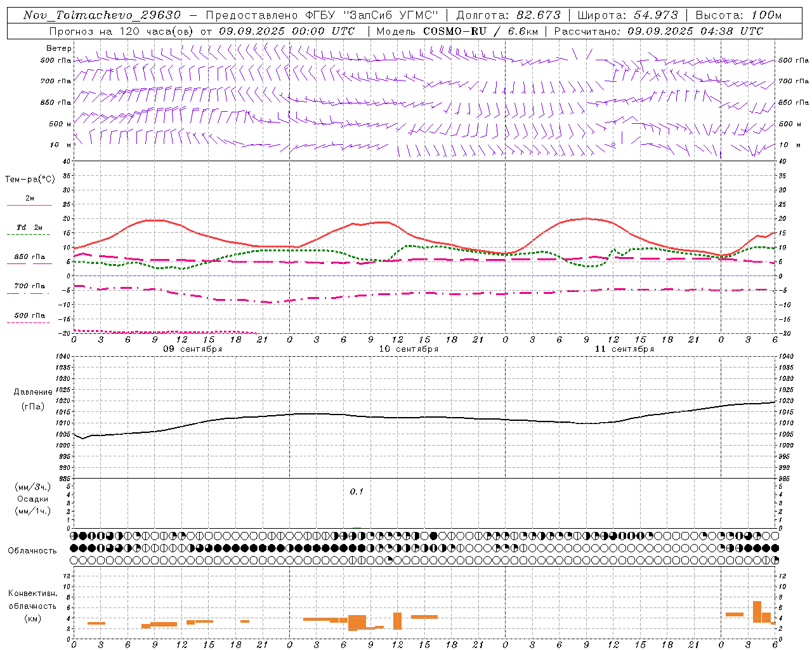Click the station title Nov_Tolmachevo_29630
Screen dimensions: 812x650
pyautogui.click(x=102, y=15)
